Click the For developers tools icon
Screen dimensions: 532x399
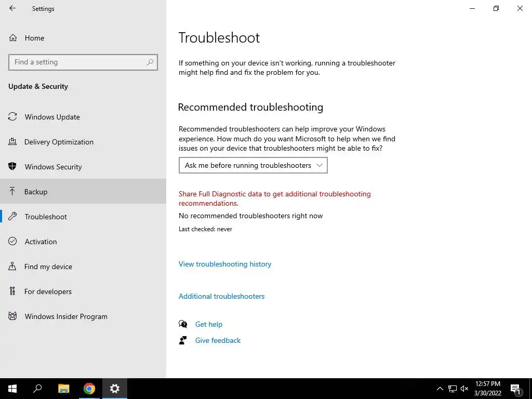click(12, 291)
